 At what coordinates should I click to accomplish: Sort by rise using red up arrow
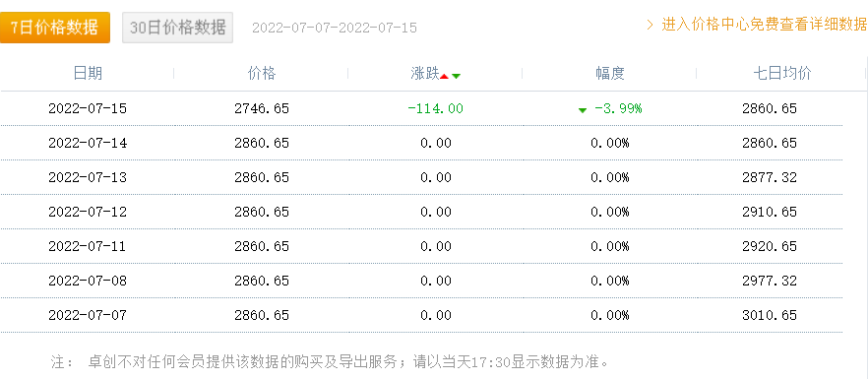[x=444, y=76]
